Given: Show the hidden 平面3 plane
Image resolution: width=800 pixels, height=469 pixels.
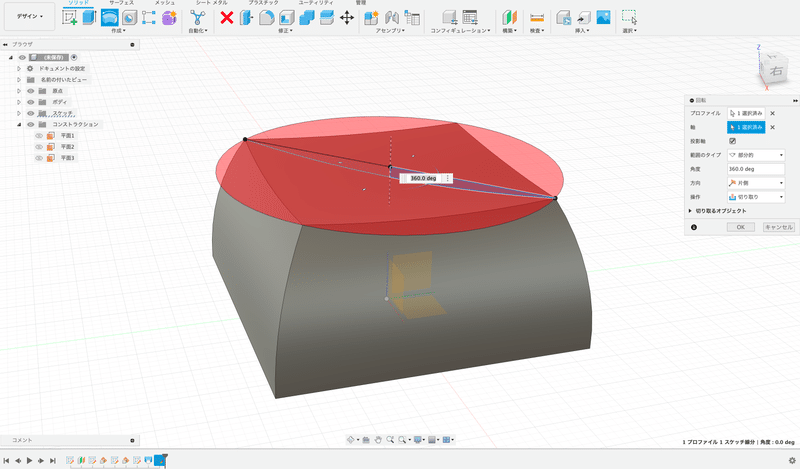Looking at the screenshot, I should click(39, 158).
